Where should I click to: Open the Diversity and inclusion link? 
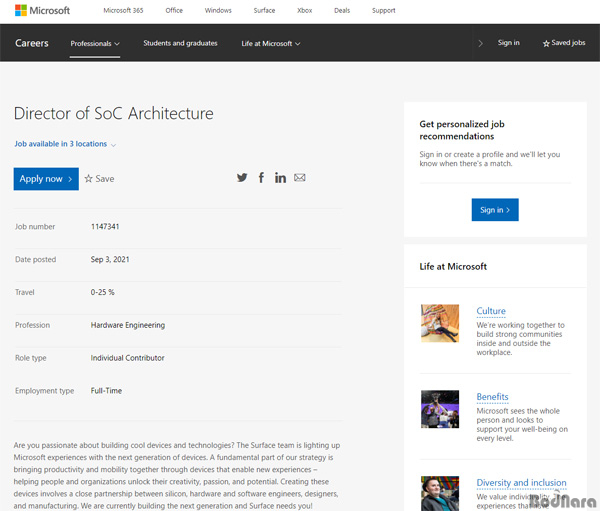point(521,483)
